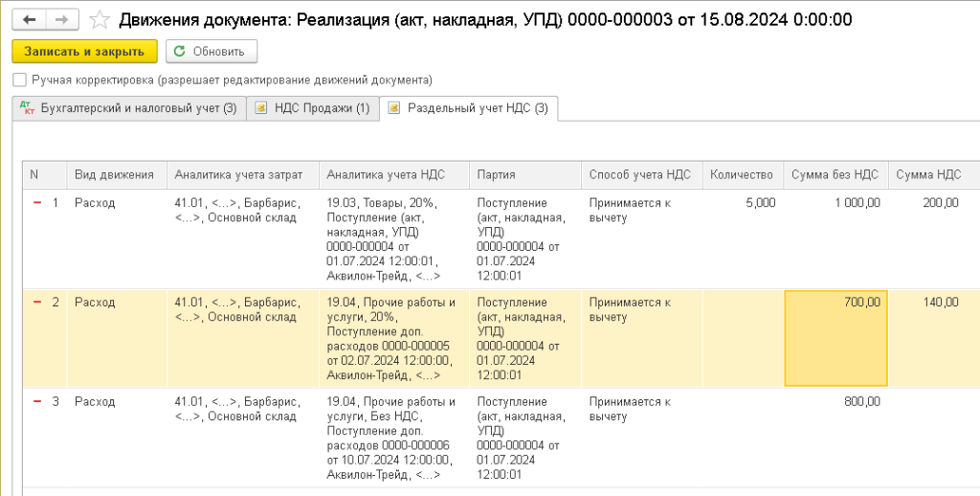Click row 2 cost analytics 41.01 Барбарис cell

click(x=242, y=338)
